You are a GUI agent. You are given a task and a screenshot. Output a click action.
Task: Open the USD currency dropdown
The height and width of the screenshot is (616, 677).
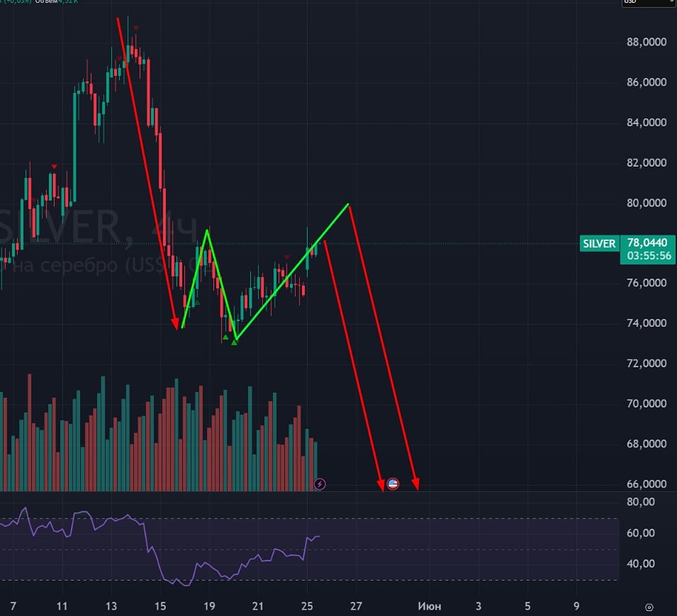[x=649, y=3]
